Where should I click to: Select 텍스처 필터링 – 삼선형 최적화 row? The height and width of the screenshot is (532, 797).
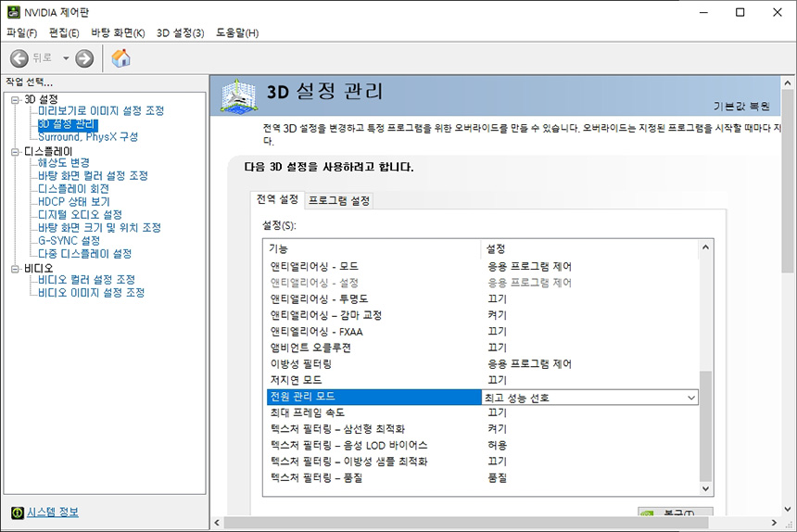coord(482,429)
